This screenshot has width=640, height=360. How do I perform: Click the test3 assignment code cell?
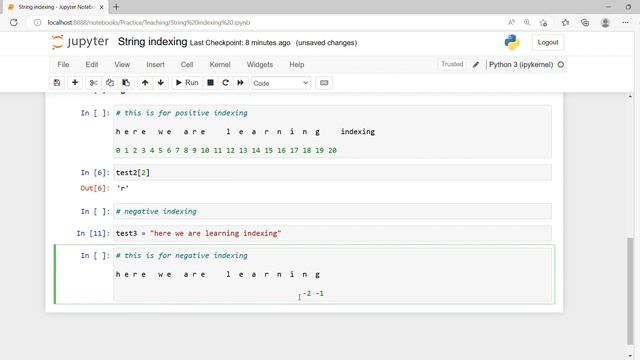[x=332, y=233]
